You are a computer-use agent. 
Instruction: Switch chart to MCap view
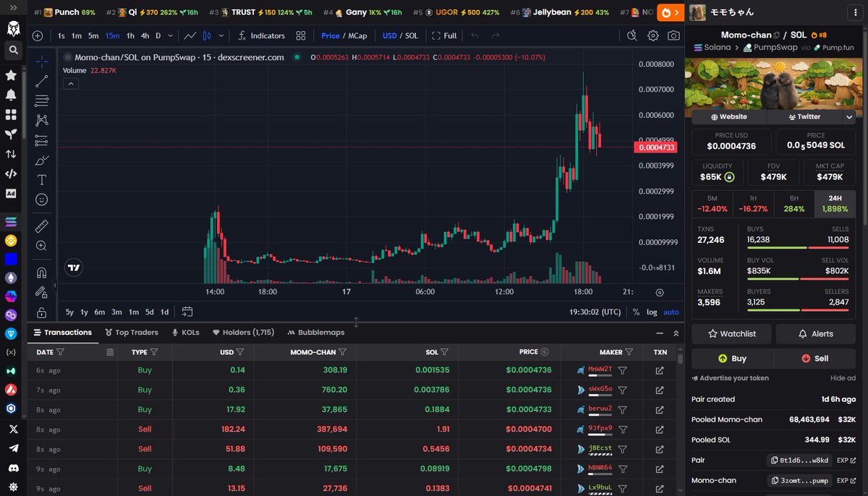click(358, 35)
